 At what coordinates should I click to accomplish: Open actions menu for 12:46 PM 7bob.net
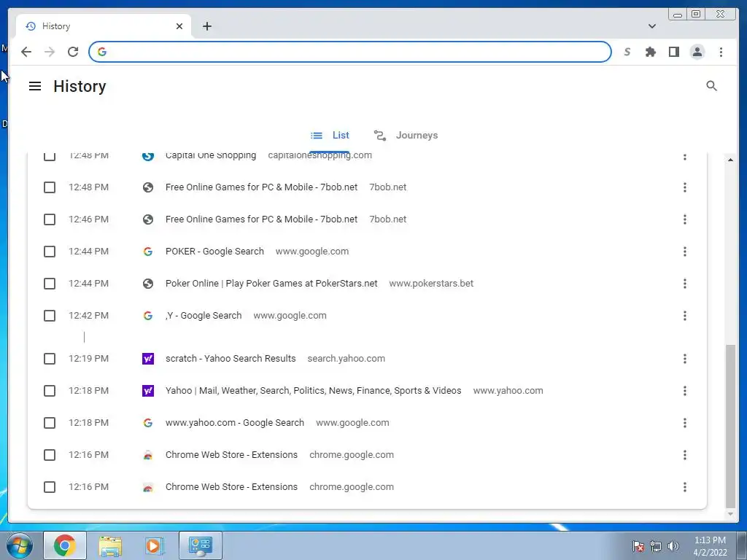(684, 219)
